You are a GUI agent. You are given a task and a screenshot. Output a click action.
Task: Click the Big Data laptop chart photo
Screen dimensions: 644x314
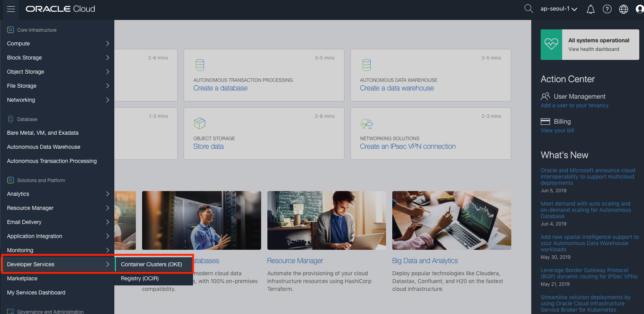pyautogui.click(x=452, y=220)
